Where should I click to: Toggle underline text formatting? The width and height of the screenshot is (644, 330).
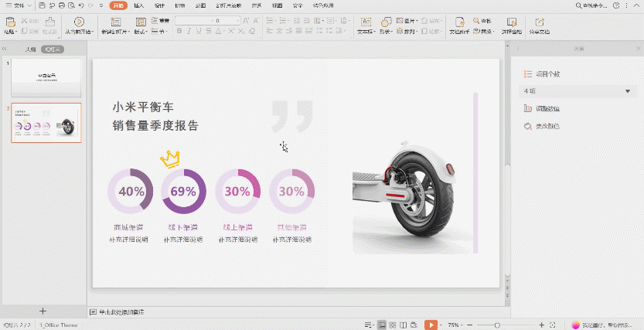click(x=199, y=32)
